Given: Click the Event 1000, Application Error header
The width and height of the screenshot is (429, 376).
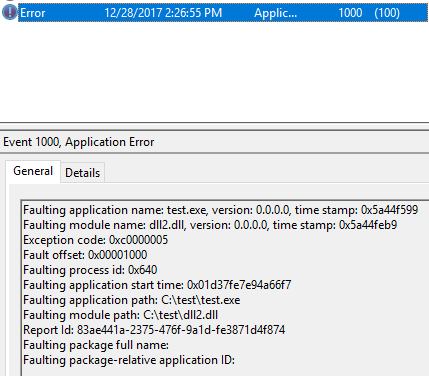Looking at the screenshot, I should [79, 142].
